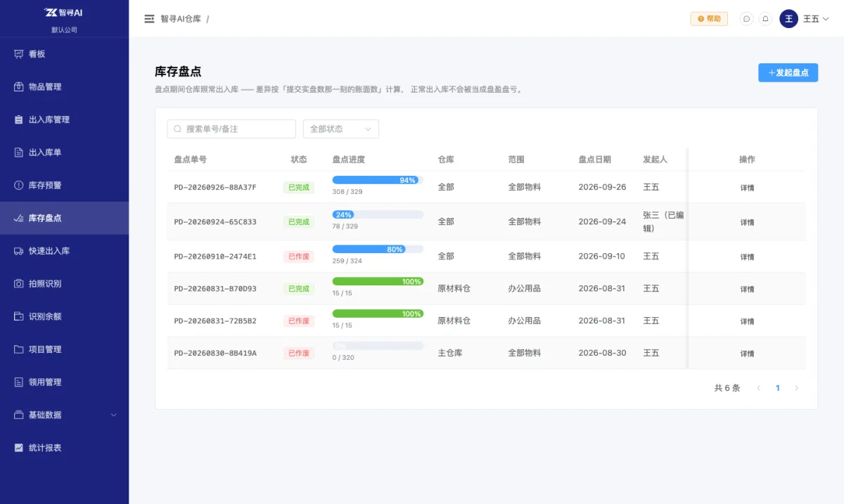Click the 智寻AI logo in the sidebar

point(64,12)
